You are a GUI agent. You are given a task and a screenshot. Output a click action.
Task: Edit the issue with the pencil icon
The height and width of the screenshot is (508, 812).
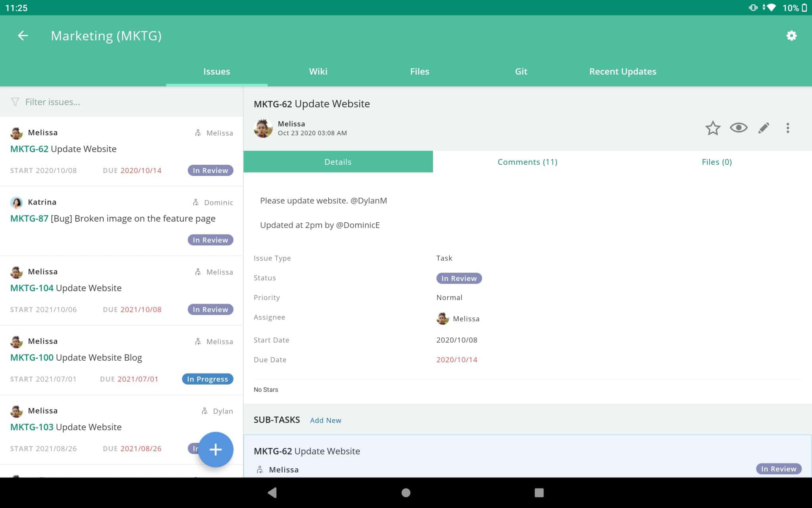coord(763,128)
